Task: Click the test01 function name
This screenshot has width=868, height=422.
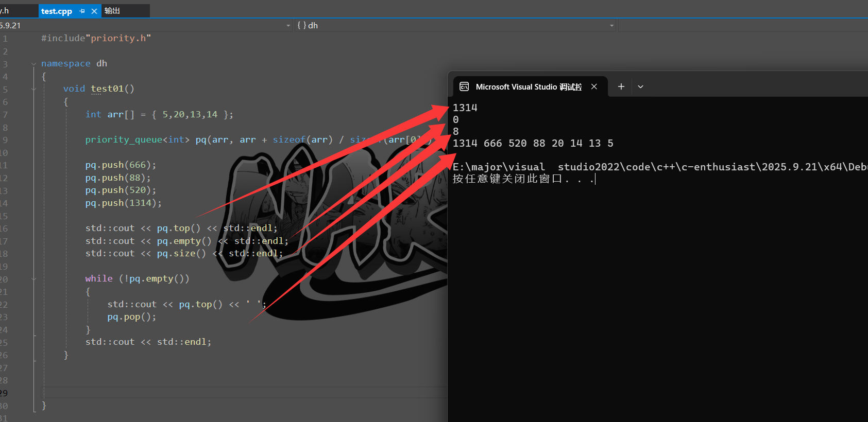Action: [x=107, y=89]
